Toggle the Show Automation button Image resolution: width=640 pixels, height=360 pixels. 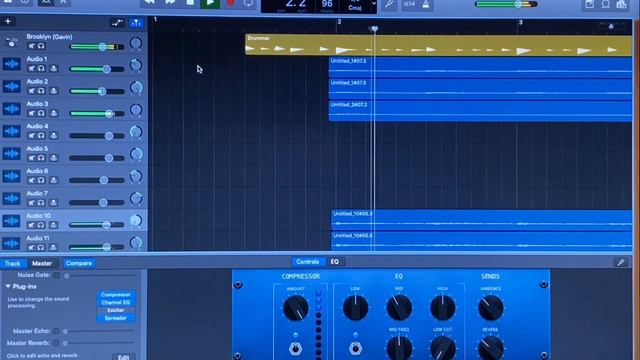click(x=117, y=23)
